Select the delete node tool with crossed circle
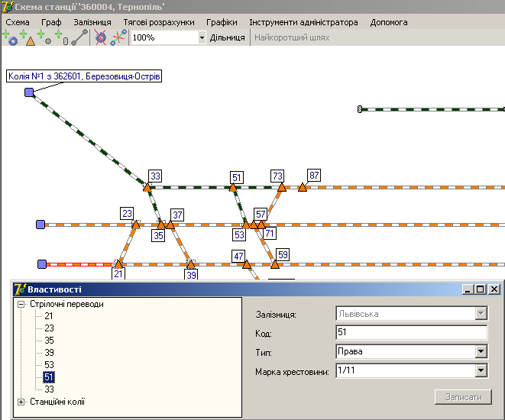Screen dimensions: 505x420 pos(101,37)
